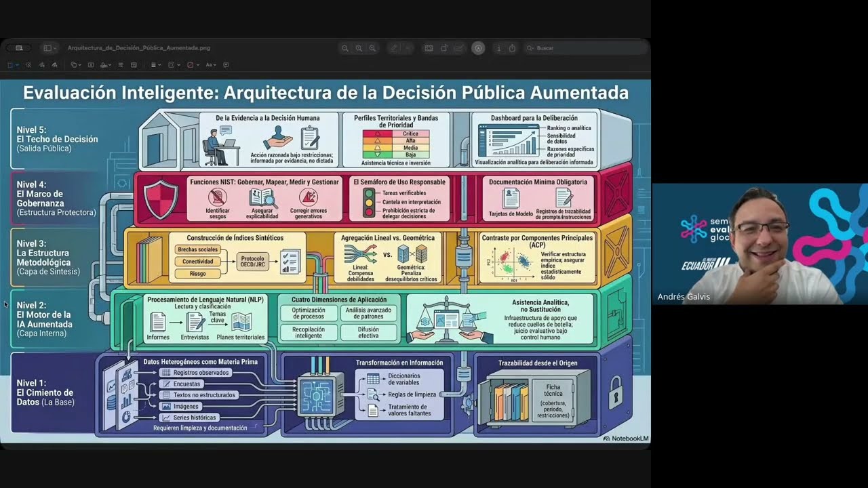Select the Draw tool

tap(54, 65)
